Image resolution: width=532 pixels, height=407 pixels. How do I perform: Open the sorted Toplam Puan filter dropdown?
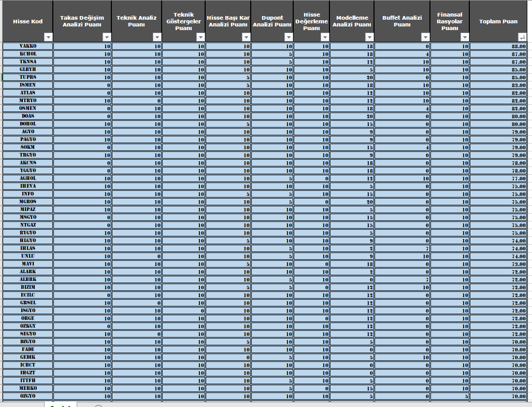click(x=523, y=37)
